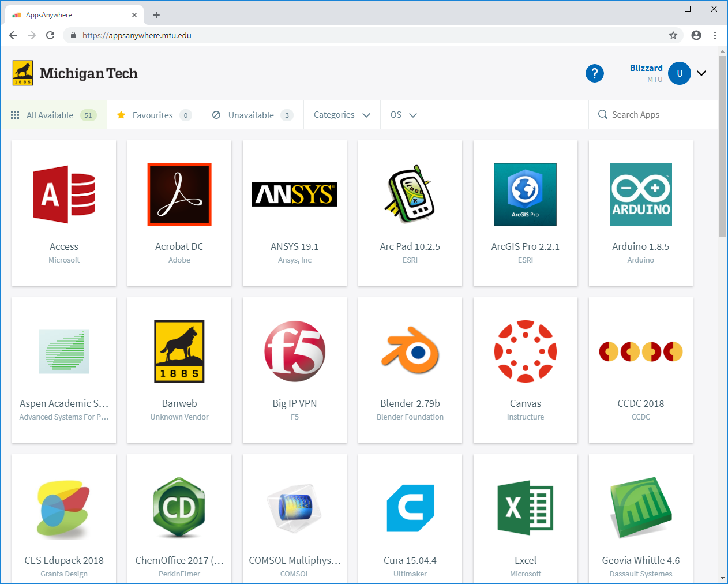Screen dimensions: 728x584
Task: Click the PerkinElmer vendor label
Action: 179,574
